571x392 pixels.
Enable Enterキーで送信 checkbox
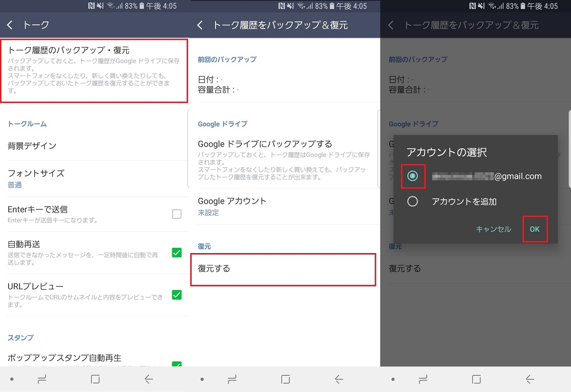[177, 214]
